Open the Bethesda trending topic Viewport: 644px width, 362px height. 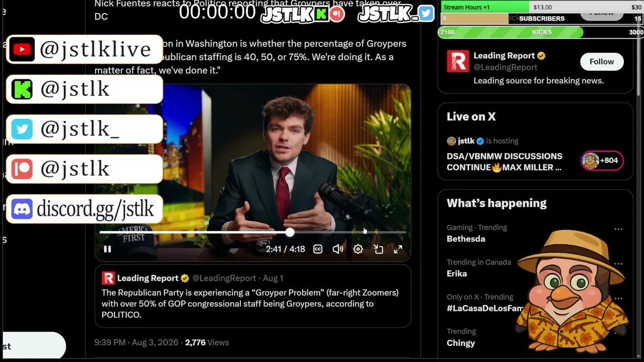coord(466,239)
